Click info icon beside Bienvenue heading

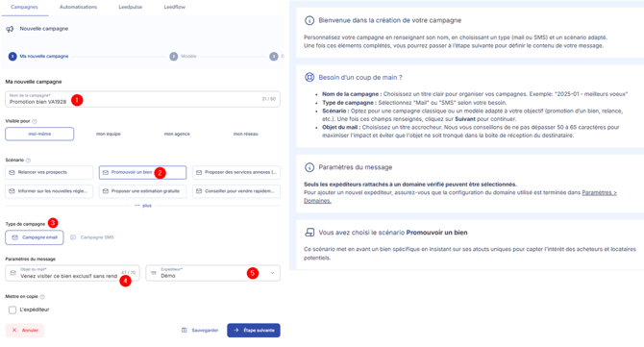tap(310, 20)
